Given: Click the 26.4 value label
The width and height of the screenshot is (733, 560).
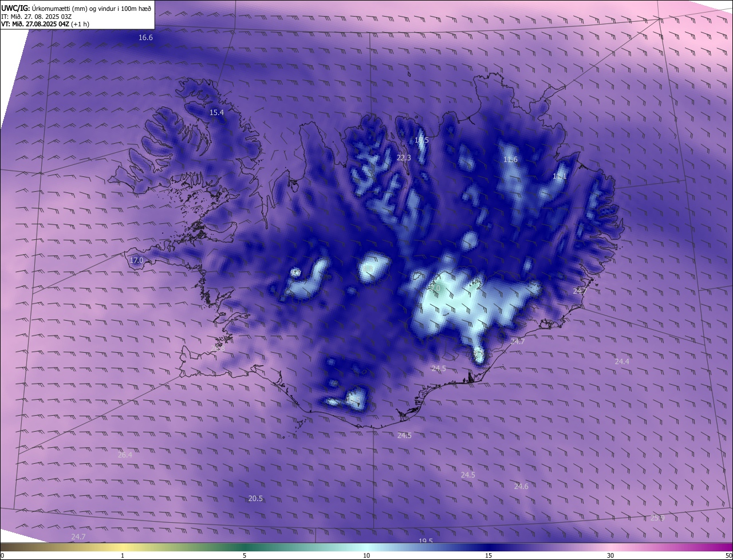Looking at the screenshot, I should tap(125, 455).
